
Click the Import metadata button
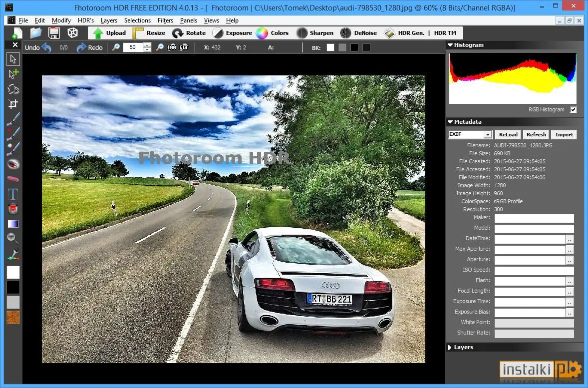pos(564,134)
